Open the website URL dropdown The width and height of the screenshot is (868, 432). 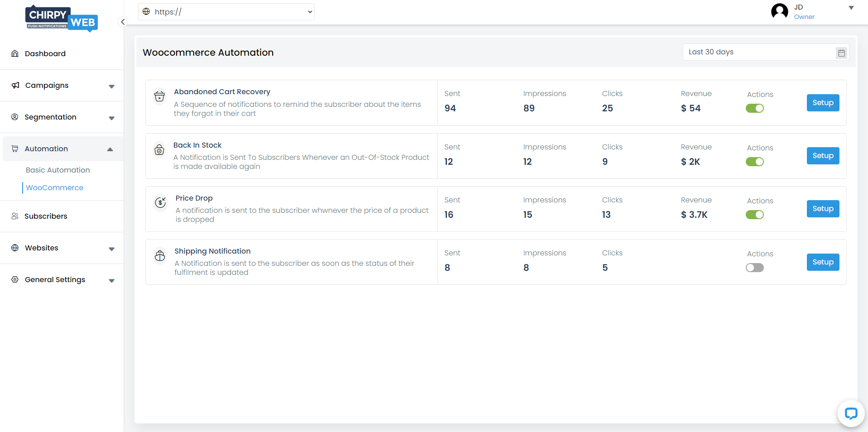click(226, 12)
